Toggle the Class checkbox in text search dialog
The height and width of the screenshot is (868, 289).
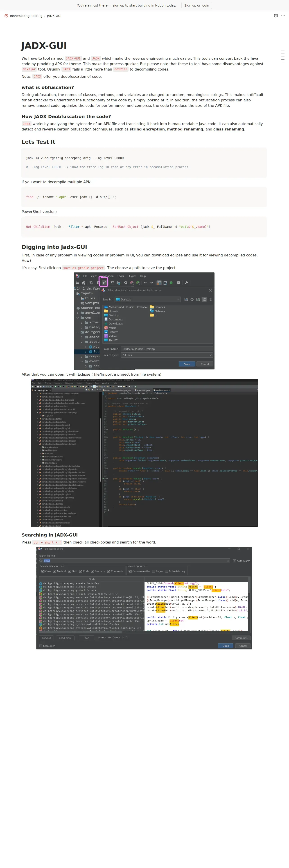point(43,571)
